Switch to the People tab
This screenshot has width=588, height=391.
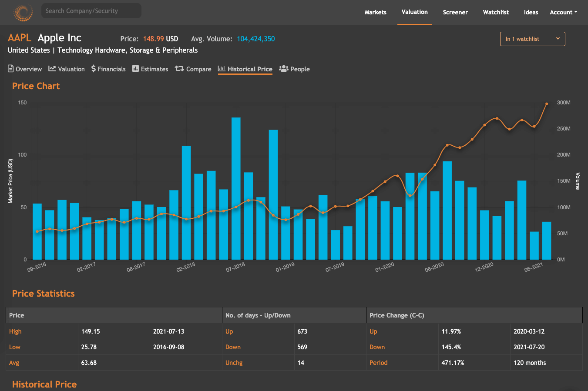pos(295,69)
